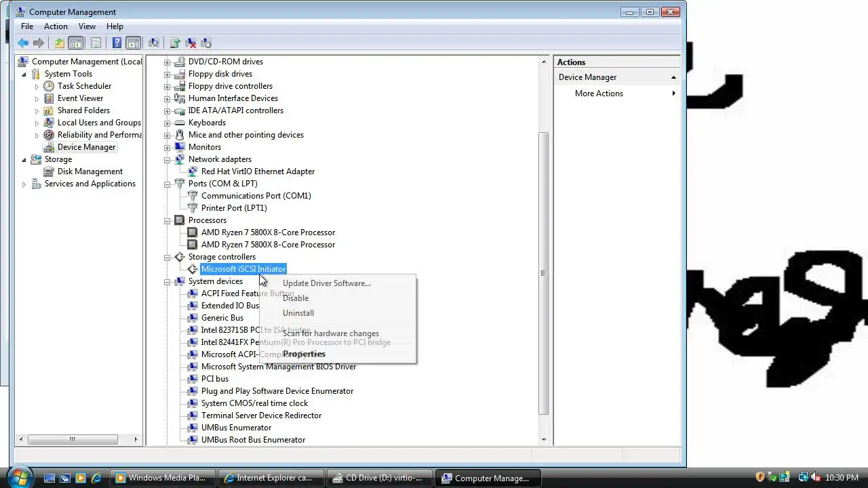
Task: Click the device list scroll down arrow
Action: pyautogui.click(x=543, y=440)
